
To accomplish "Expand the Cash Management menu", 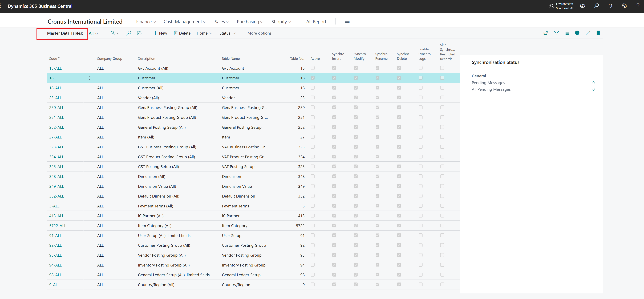I will pos(185,22).
